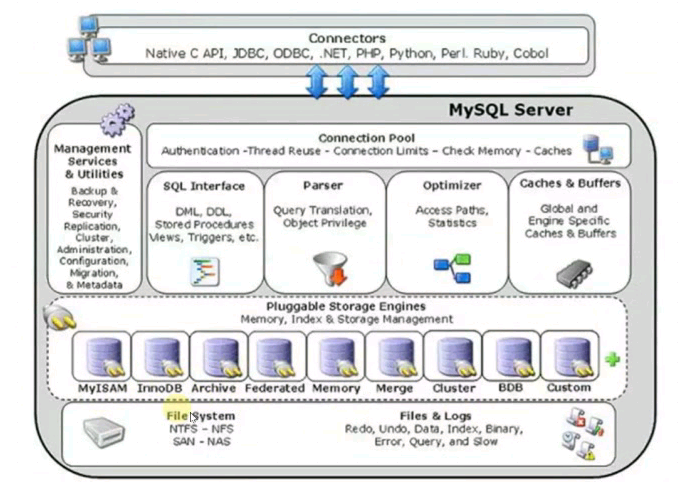Viewport: 679px width, 482px height.
Task: Click the Federated storage engine database icon
Action: [x=277, y=357]
